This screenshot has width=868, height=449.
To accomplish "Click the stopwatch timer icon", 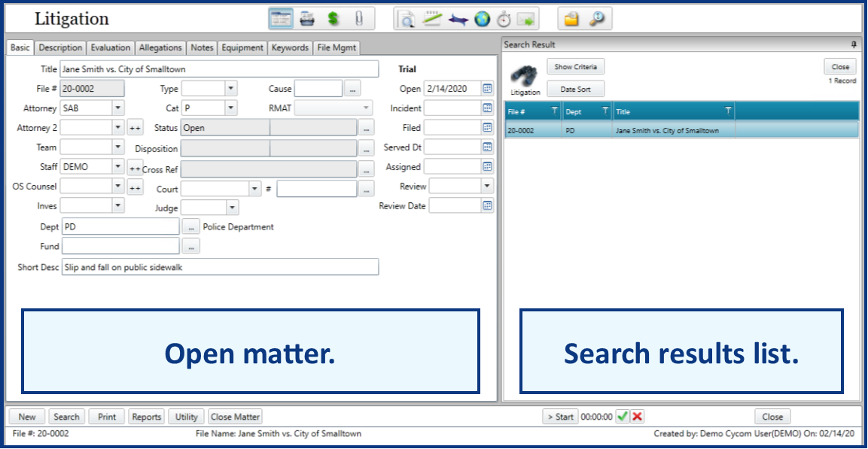I will pyautogui.click(x=503, y=20).
